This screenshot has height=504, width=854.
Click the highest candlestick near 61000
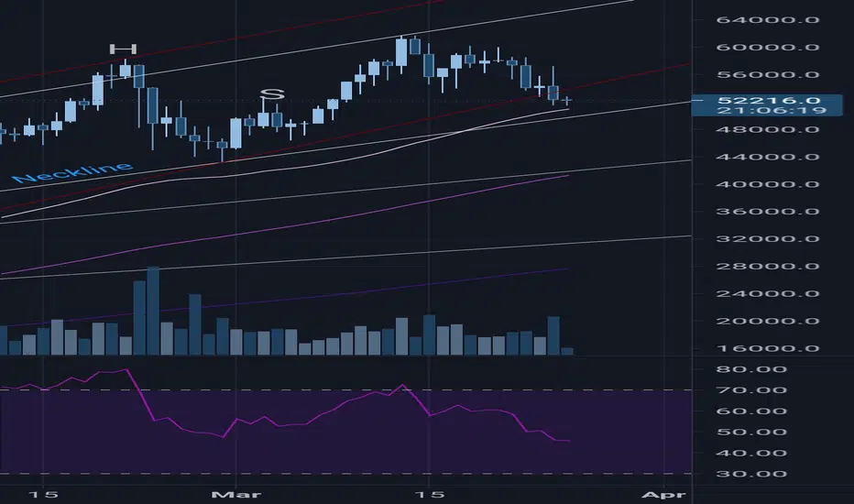(x=401, y=53)
